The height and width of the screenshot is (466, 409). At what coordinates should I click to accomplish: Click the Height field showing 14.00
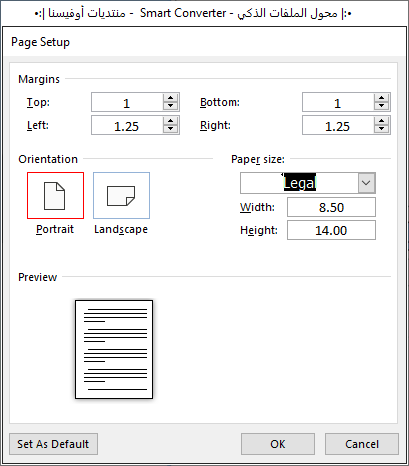(331, 230)
